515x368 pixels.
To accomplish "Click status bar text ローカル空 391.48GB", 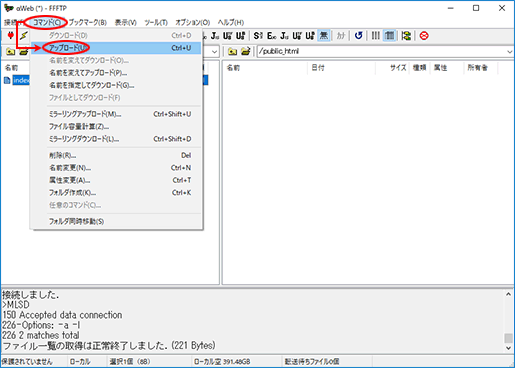I will [222, 362].
